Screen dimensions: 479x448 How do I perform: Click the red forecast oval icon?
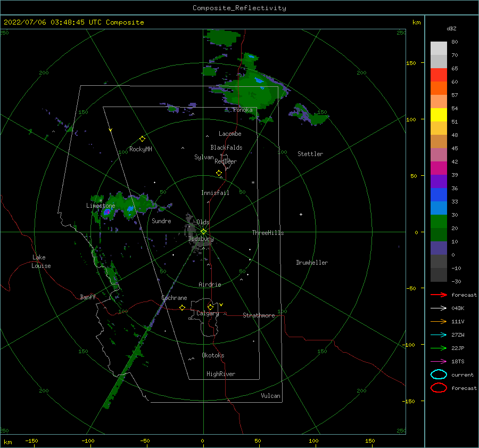439,388
